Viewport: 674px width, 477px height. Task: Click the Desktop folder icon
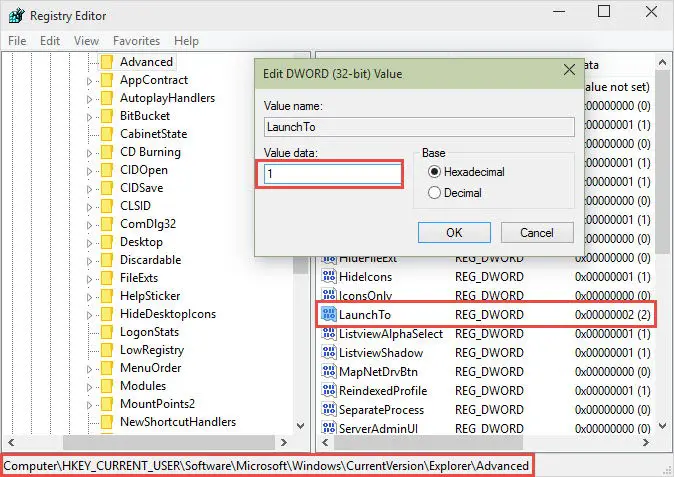[107, 242]
